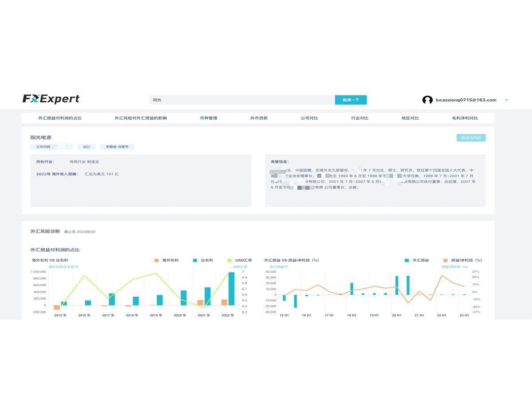532x399 pixels.
Task: Toggle USD汇率 legend series
Action: 239,260
